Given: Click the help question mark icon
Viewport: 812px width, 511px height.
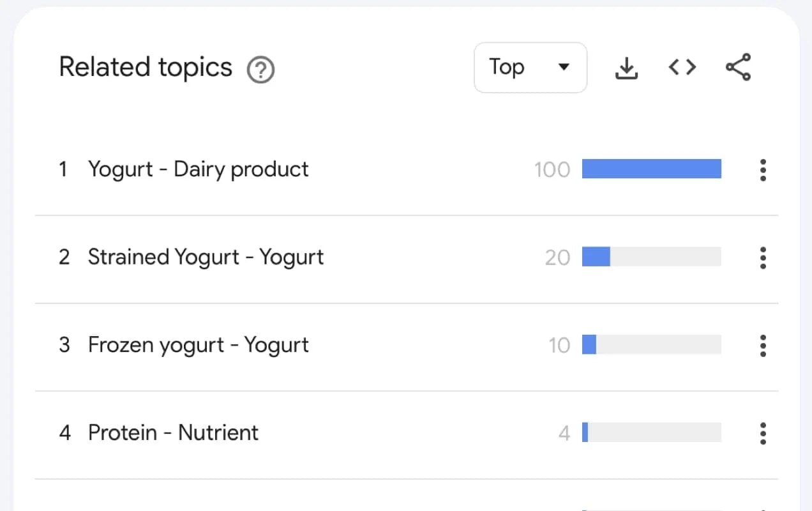Looking at the screenshot, I should (260, 70).
